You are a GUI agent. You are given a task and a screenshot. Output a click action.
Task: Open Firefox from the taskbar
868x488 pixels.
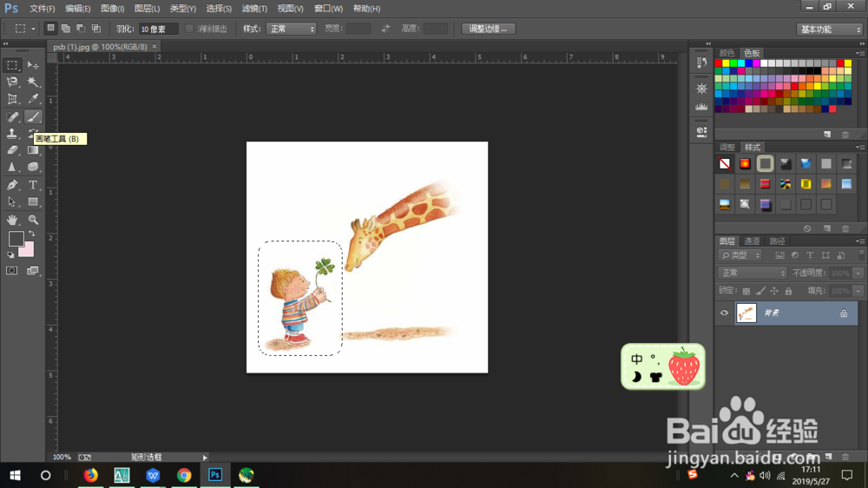click(91, 475)
